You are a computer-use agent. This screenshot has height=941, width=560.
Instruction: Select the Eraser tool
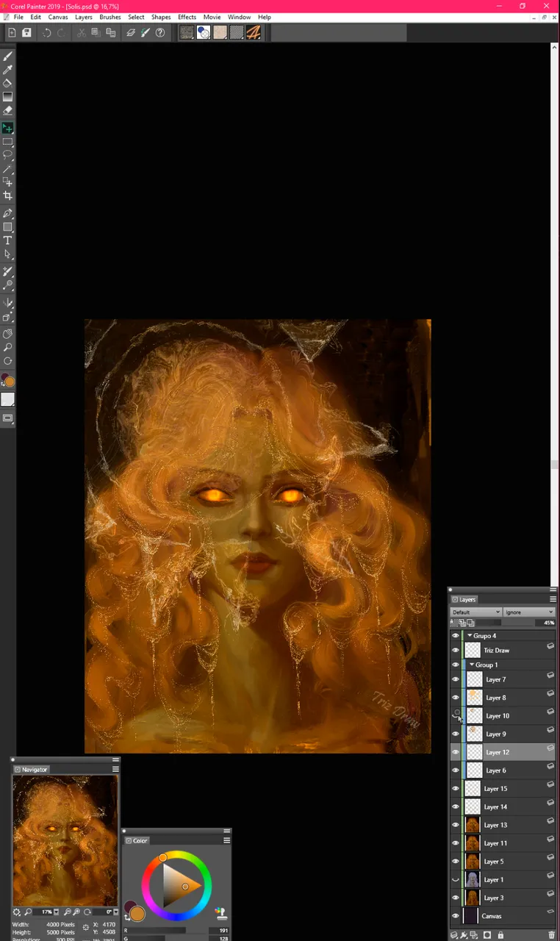[8, 110]
